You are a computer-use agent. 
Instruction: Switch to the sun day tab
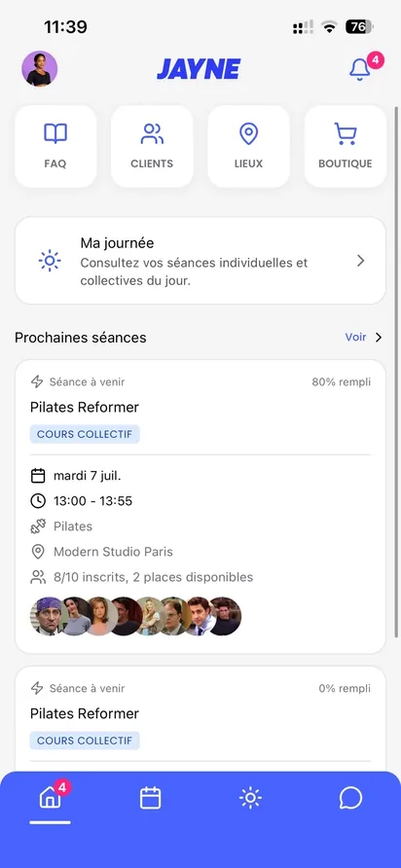click(x=250, y=798)
